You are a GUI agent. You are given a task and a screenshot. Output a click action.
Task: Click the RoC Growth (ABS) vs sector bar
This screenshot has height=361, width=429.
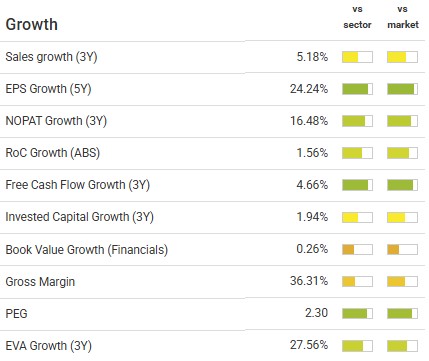[357, 153]
